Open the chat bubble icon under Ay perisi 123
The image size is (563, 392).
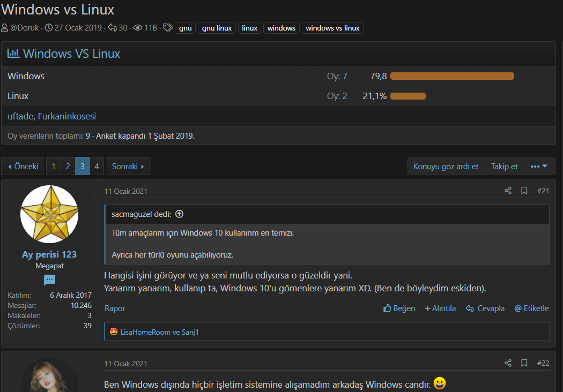click(x=49, y=280)
